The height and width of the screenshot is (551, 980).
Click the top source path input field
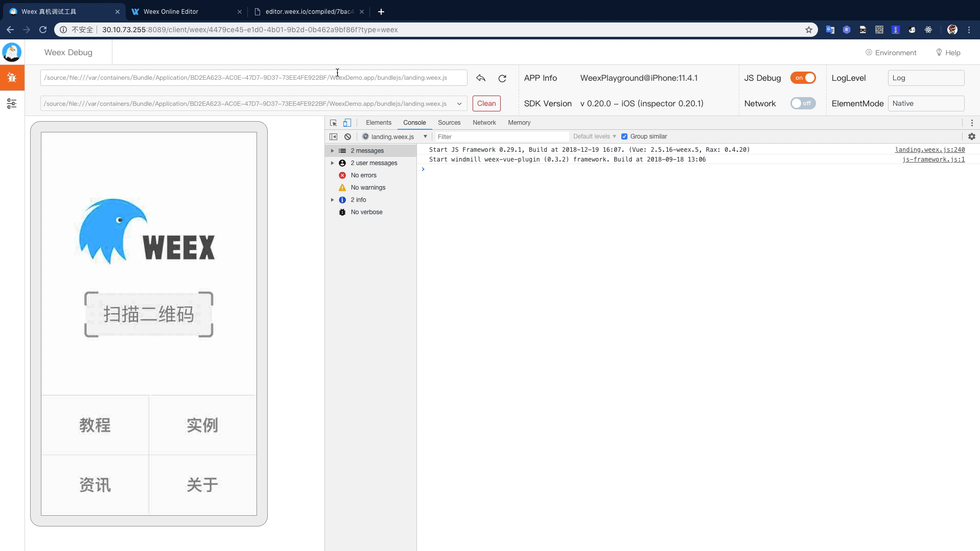[254, 78]
